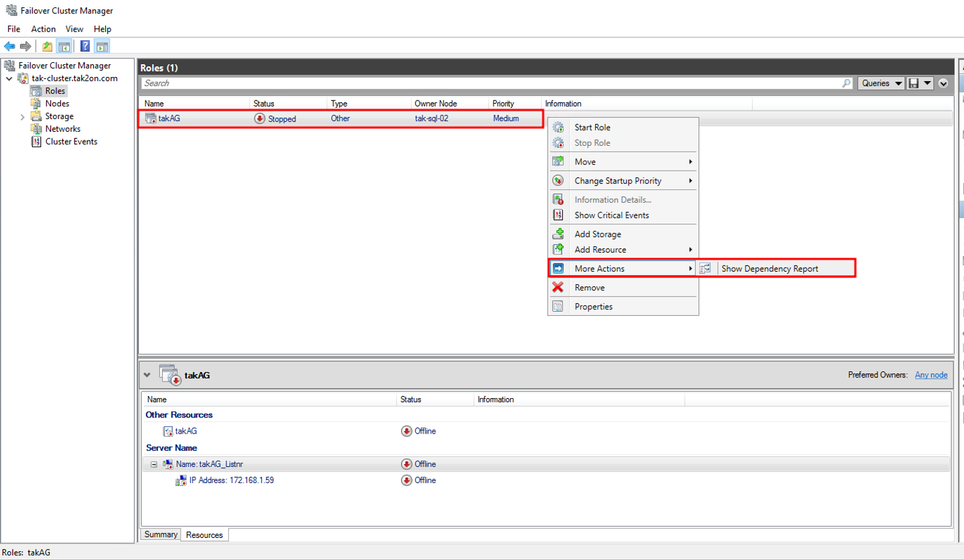
Task: Click the Medium priority cell
Action: (506, 118)
